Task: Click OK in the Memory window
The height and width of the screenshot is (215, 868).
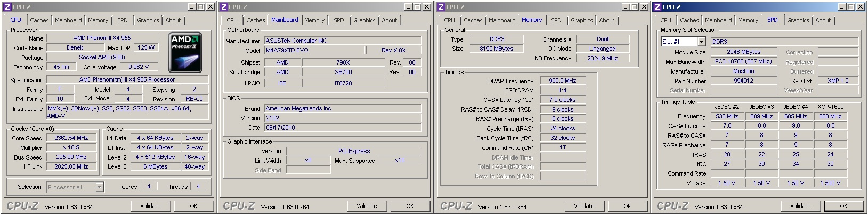Action: point(628,206)
